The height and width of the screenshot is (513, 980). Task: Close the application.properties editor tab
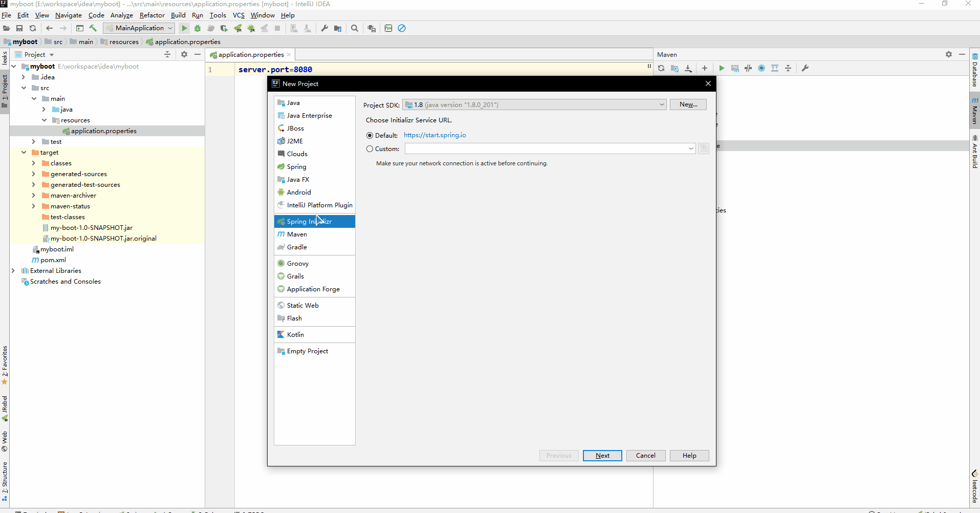click(289, 55)
